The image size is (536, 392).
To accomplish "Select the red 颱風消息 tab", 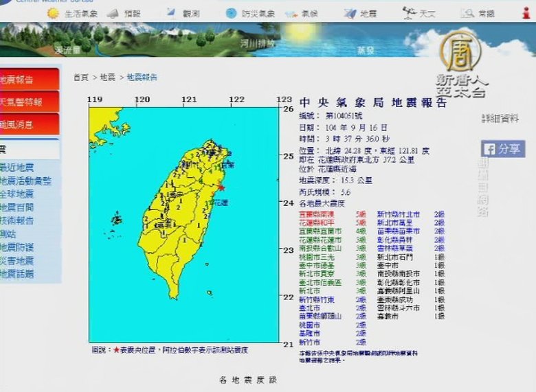I will click(x=21, y=124).
